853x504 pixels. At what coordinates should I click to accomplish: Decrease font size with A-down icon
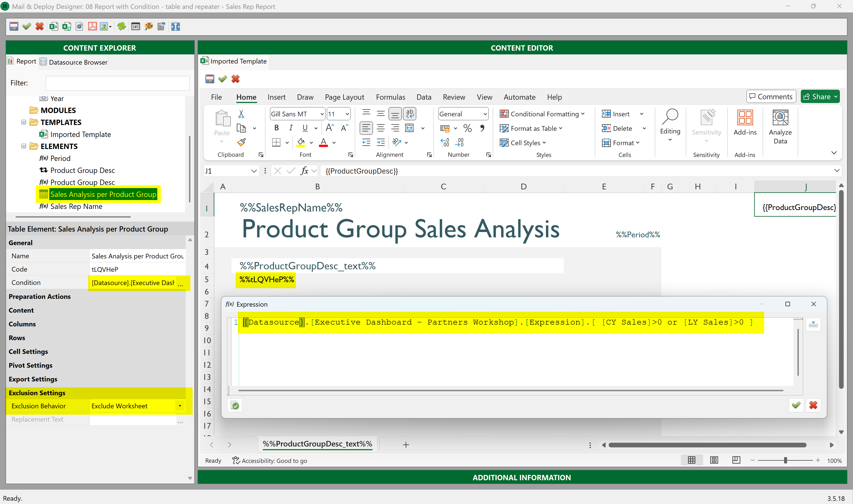click(x=345, y=128)
